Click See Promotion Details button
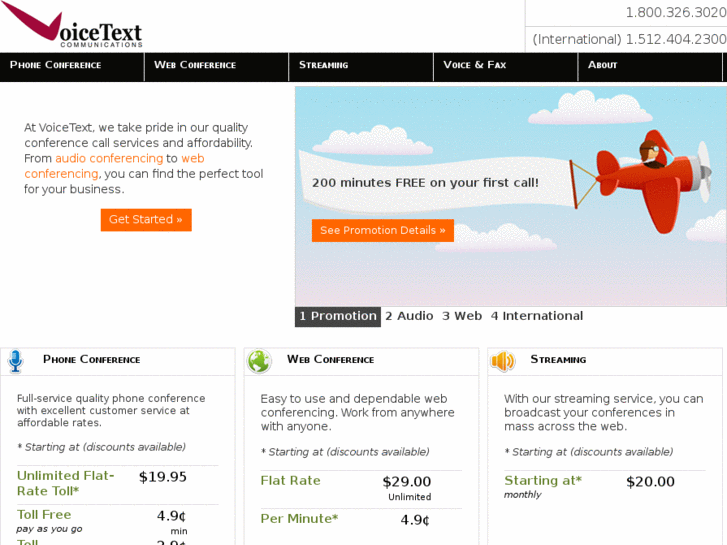The height and width of the screenshot is (545, 727). point(383,231)
